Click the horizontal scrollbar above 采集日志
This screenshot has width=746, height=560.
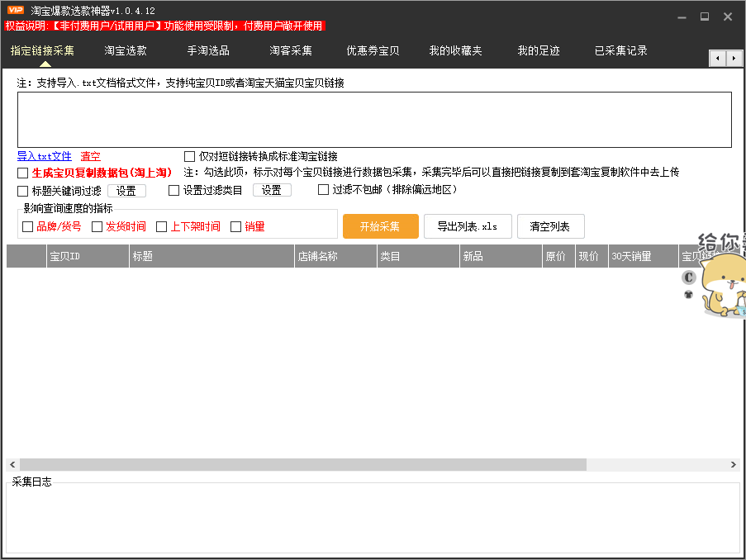(x=297, y=463)
